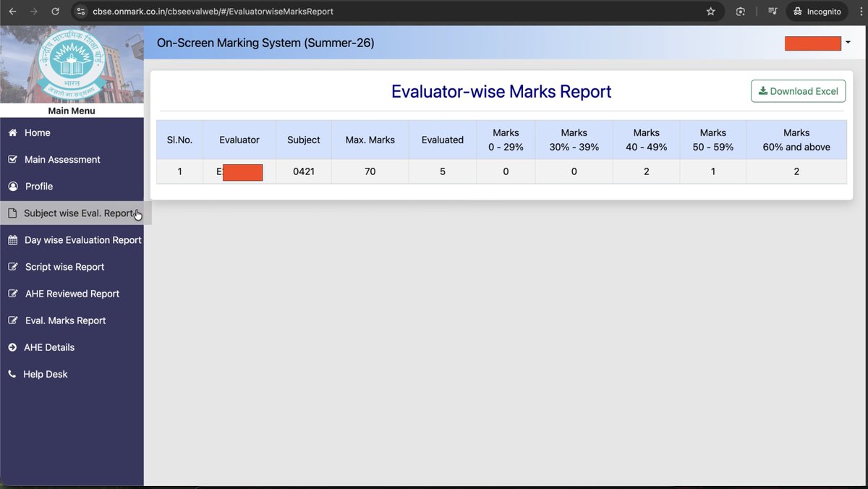
Task: Click the Incognito profile button
Action: pyautogui.click(x=817, y=12)
